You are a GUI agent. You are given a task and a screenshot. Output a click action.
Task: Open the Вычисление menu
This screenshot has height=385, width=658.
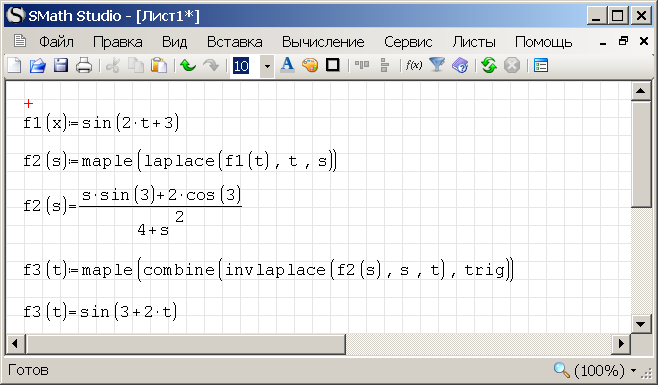323,42
